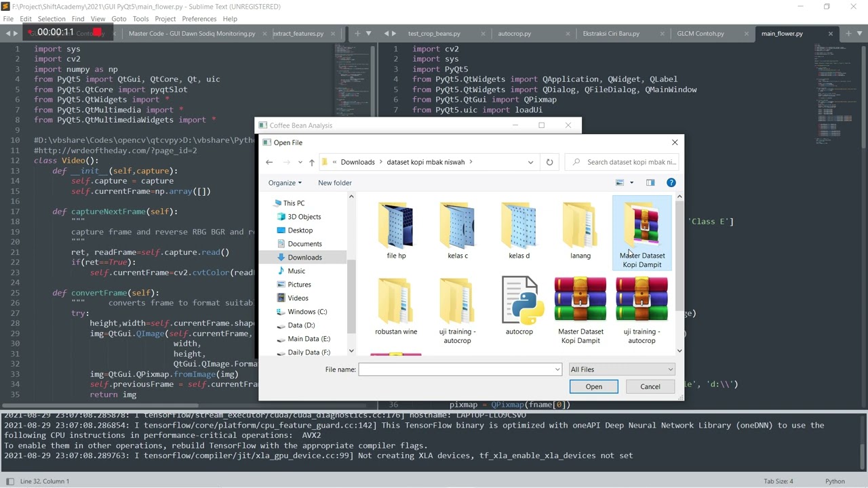Switch to Master Code - GUI Dawn Sodiq Monitoring.py tab

pos(192,33)
